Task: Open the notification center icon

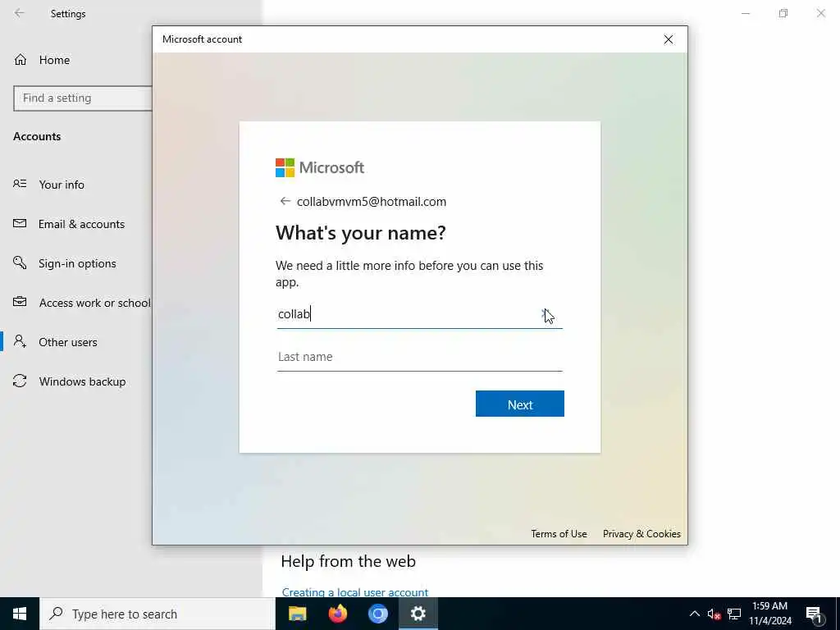Action: click(x=813, y=614)
